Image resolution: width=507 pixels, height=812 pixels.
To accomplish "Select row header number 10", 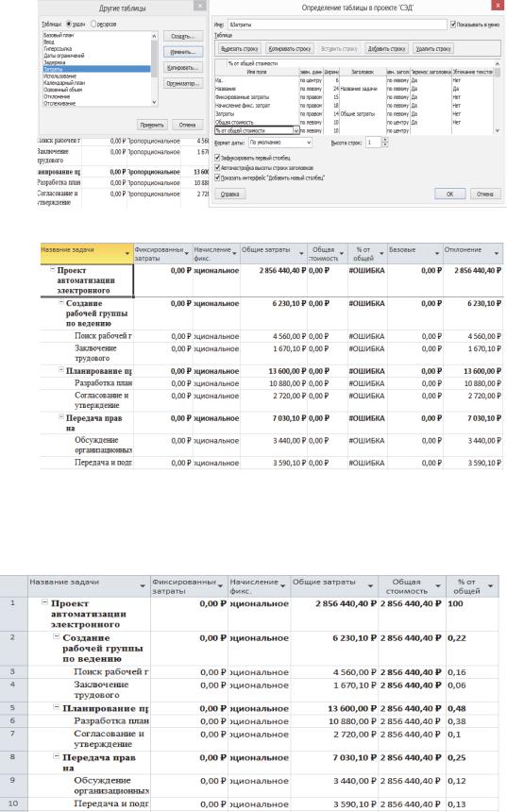I will pos(13,804).
